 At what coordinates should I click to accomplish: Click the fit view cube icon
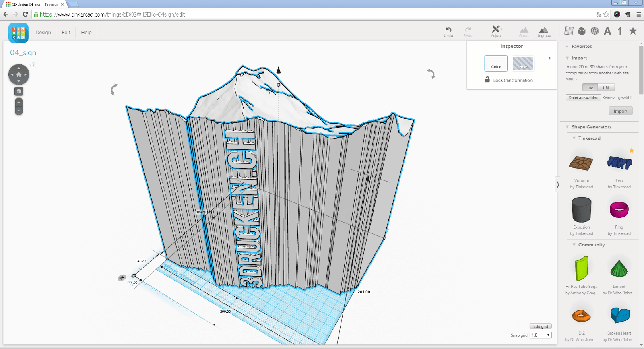(x=19, y=91)
